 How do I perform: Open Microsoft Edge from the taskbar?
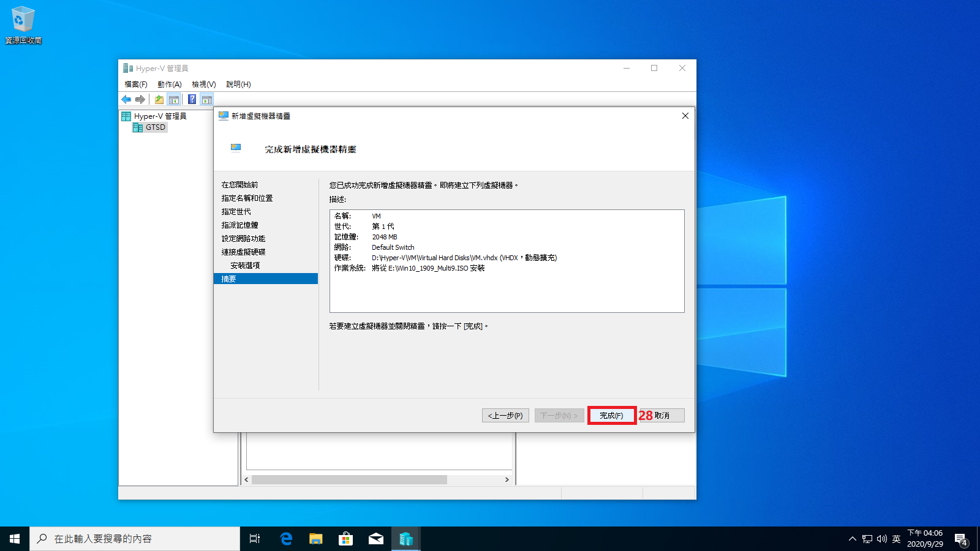(286, 539)
